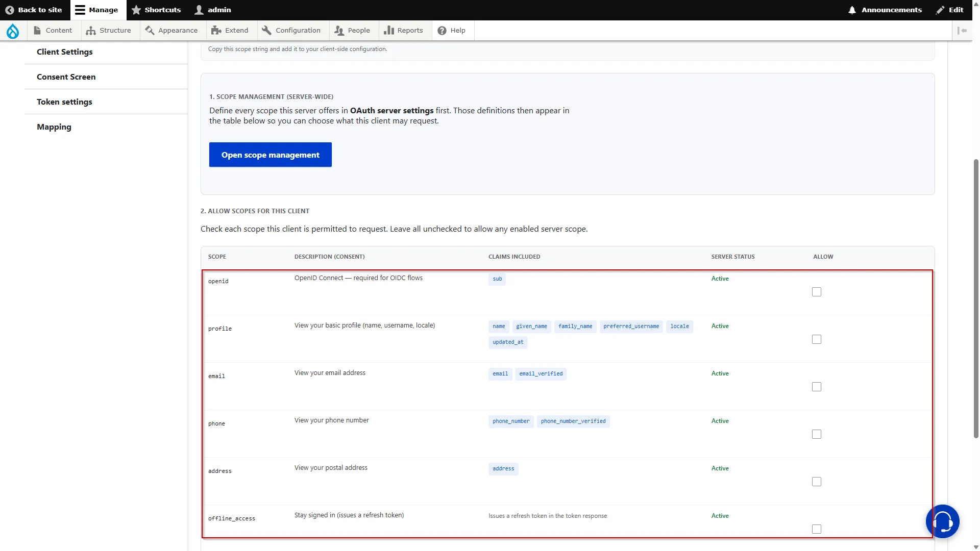
Task: Allow the openid scope checkbox
Action: 817,292
